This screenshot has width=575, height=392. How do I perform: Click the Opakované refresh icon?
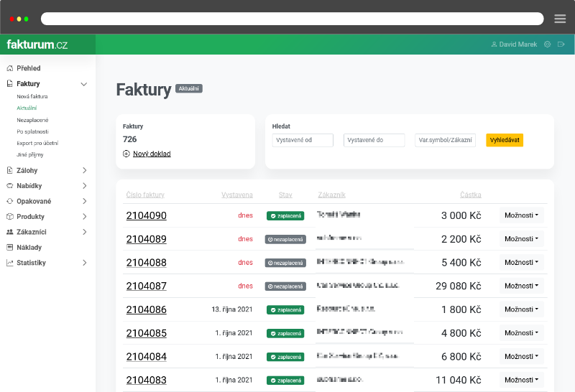pyautogui.click(x=10, y=201)
